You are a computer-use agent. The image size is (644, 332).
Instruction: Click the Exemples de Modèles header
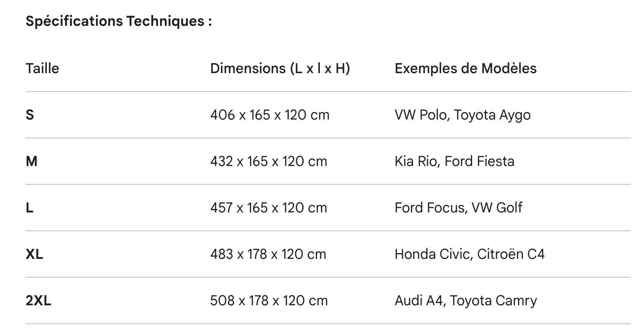(x=465, y=68)
